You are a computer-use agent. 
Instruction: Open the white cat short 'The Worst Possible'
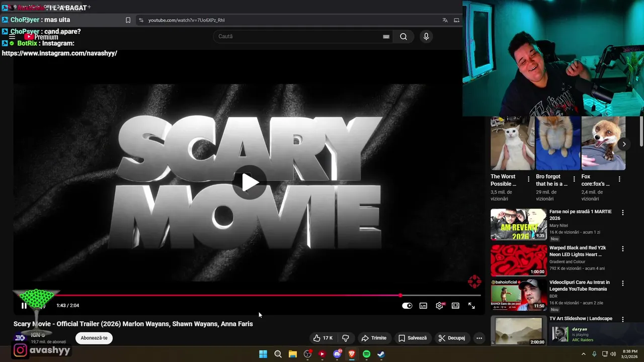click(x=513, y=143)
